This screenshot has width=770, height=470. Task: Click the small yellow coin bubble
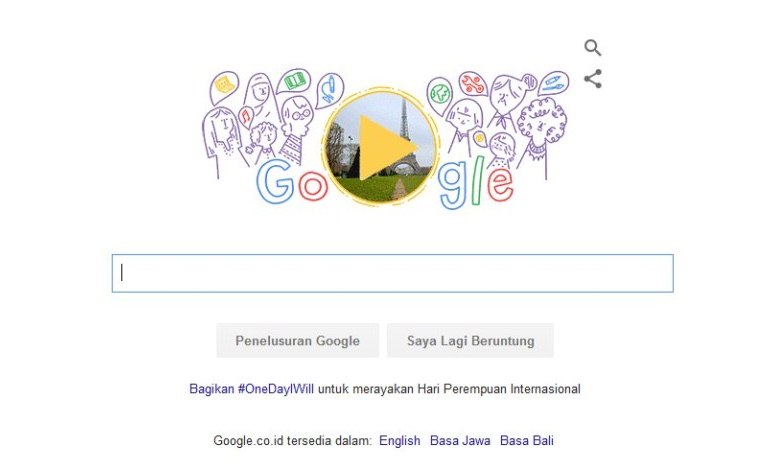point(480,138)
